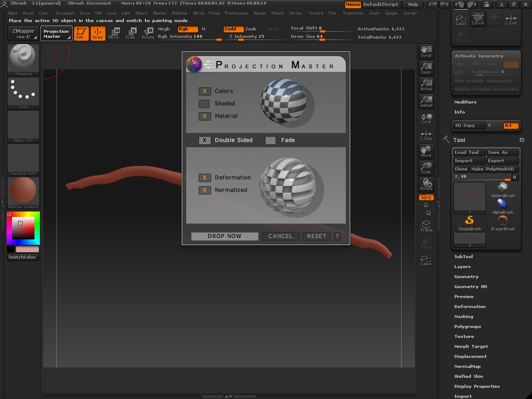Viewport: 532px width, 399px height.
Task: Click the S.Pivot set pivot icon
Action: pos(478,19)
